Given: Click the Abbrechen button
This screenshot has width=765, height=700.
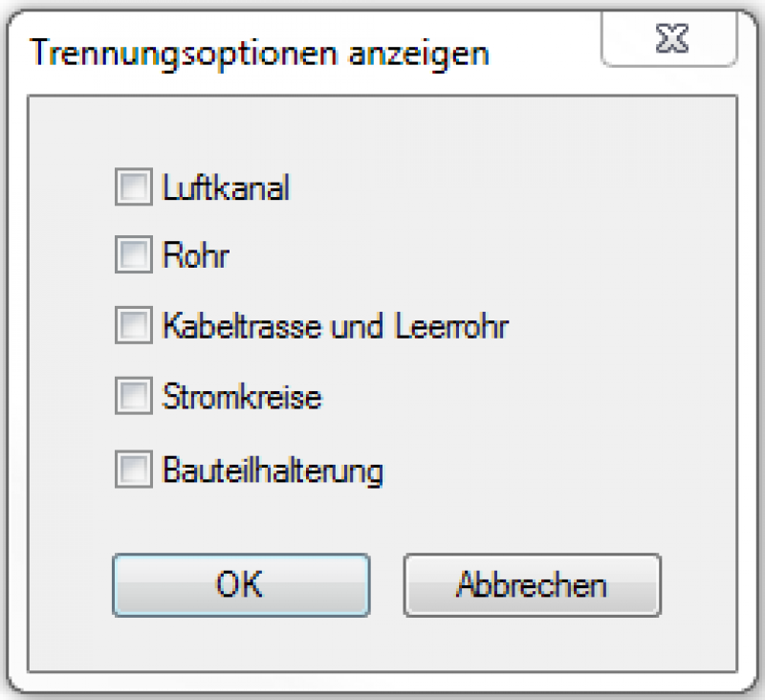Looking at the screenshot, I should coord(532,584).
